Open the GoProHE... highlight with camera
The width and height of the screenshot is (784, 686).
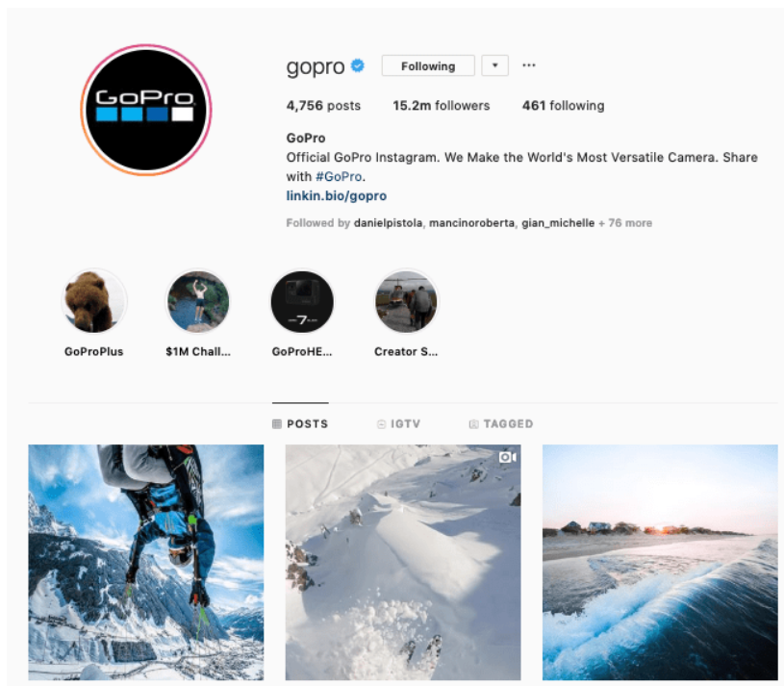click(x=302, y=302)
